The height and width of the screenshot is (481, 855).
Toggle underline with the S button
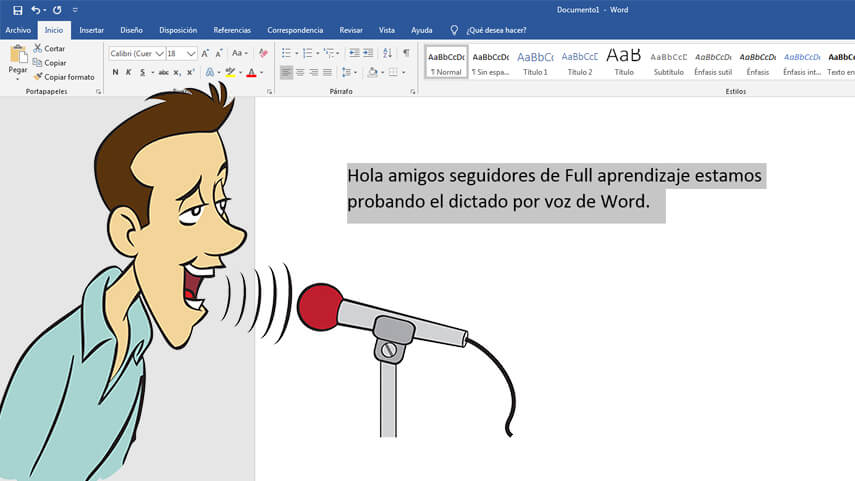tap(142, 72)
